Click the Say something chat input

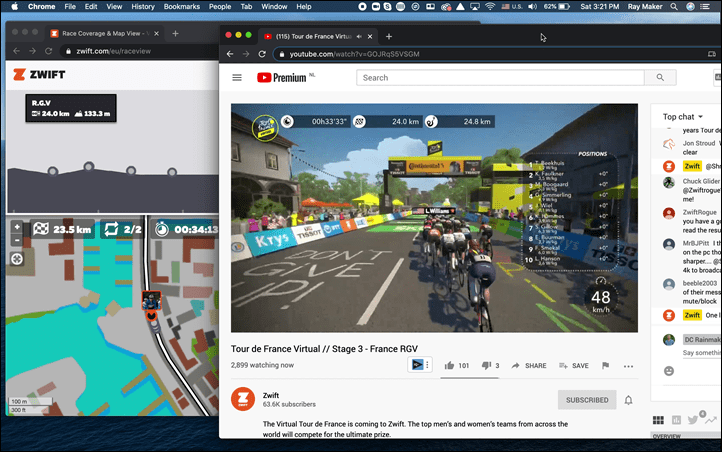pos(702,353)
